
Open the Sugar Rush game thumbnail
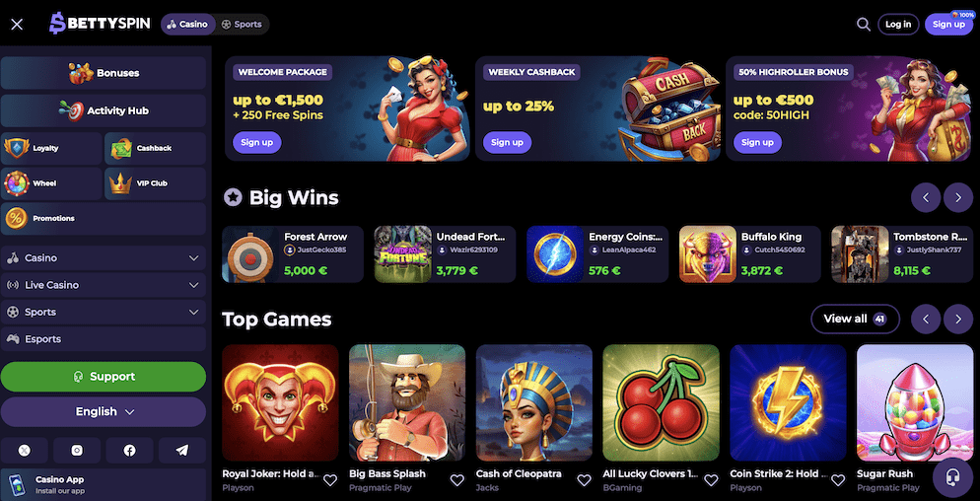[914, 402]
